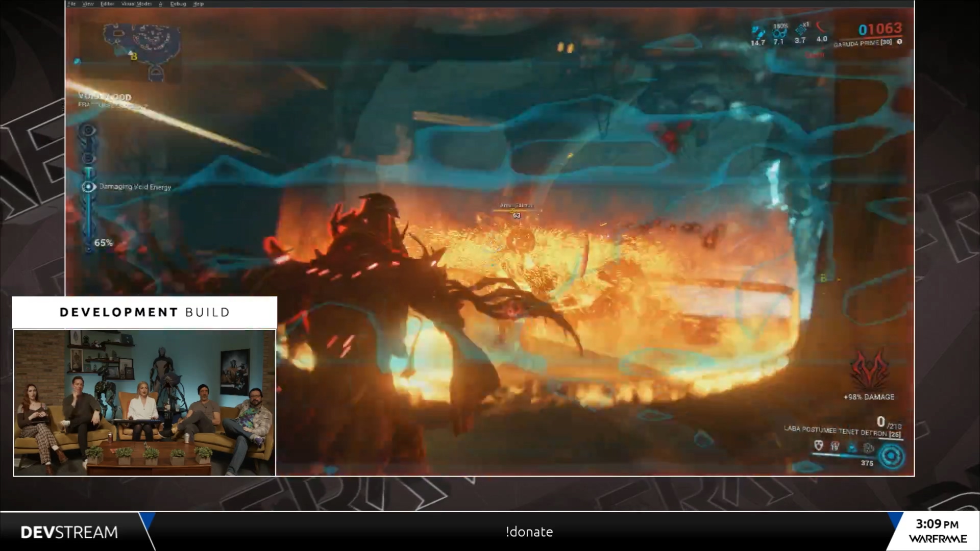The width and height of the screenshot is (980, 551).
Task: Click the enemy health number 63
Action: (517, 216)
